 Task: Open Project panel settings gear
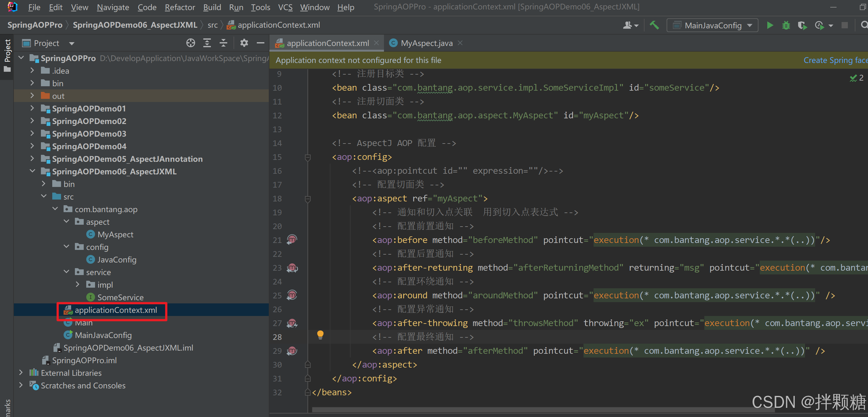[x=244, y=43]
